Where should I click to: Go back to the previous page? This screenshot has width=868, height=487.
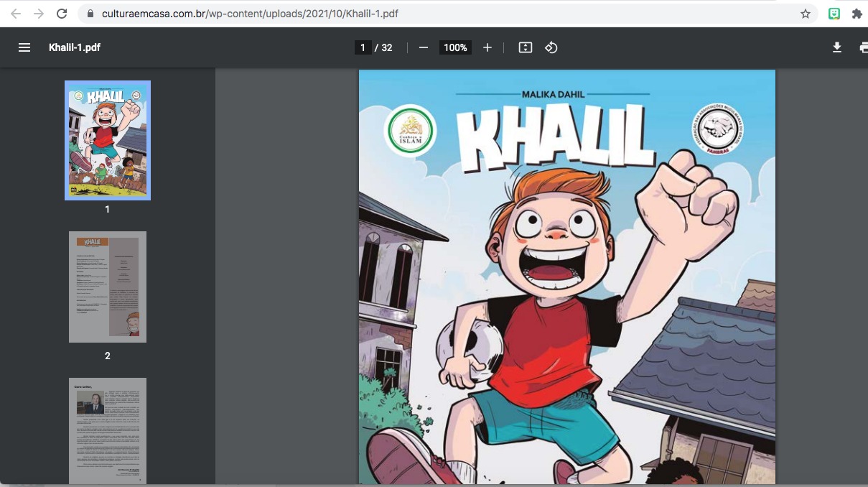click(16, 14)
